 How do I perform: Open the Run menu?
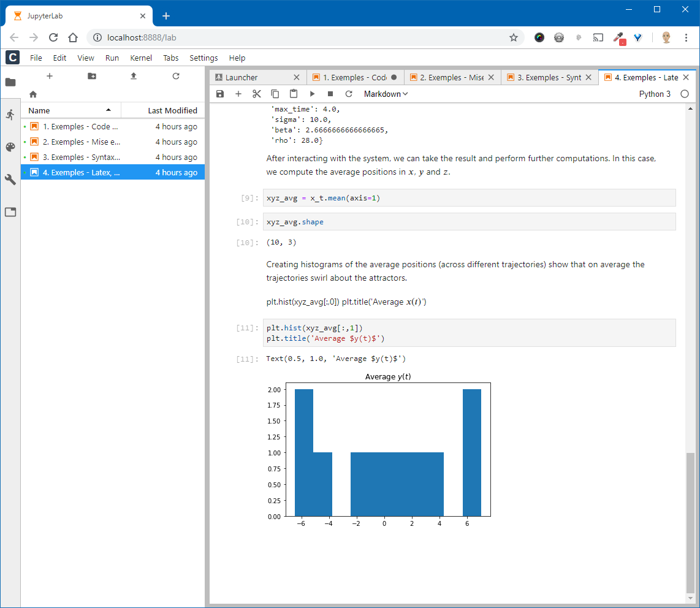point(112,58)
